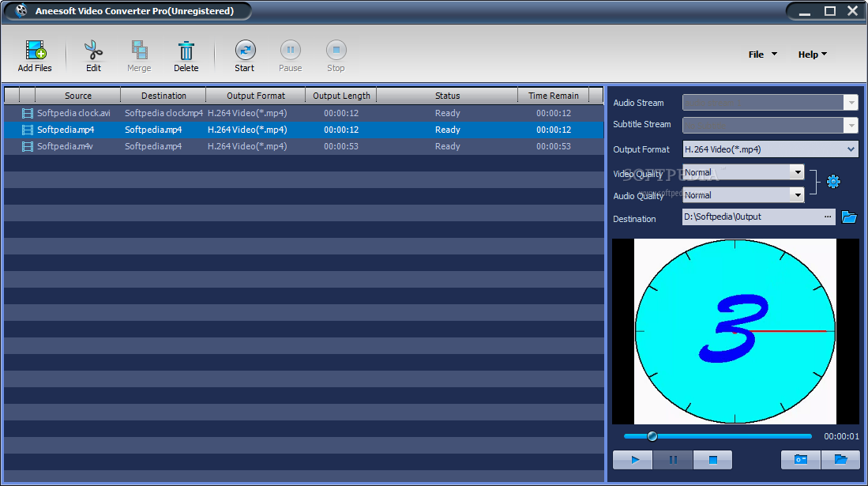Stop the preview playback

point(712,459)
